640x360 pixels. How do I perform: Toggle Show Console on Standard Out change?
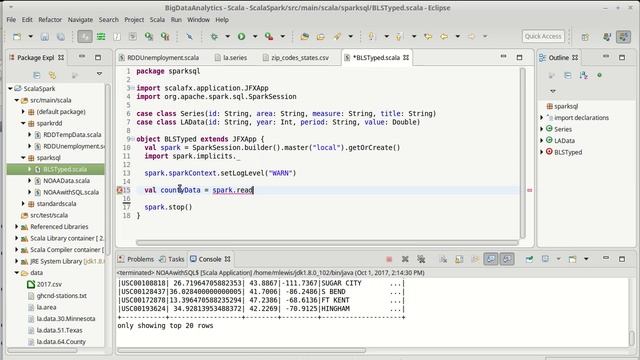point(491,259)
